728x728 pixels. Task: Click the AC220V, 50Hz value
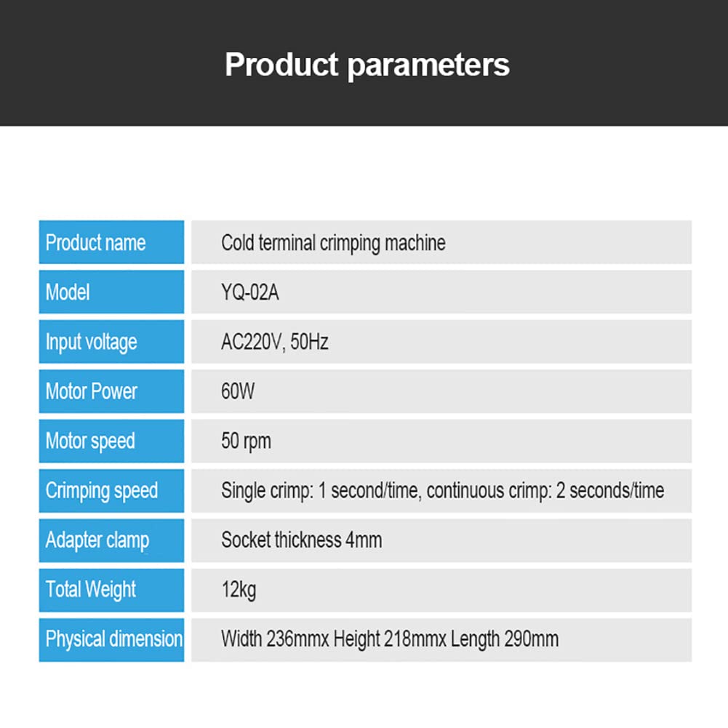tap(274, 342)
